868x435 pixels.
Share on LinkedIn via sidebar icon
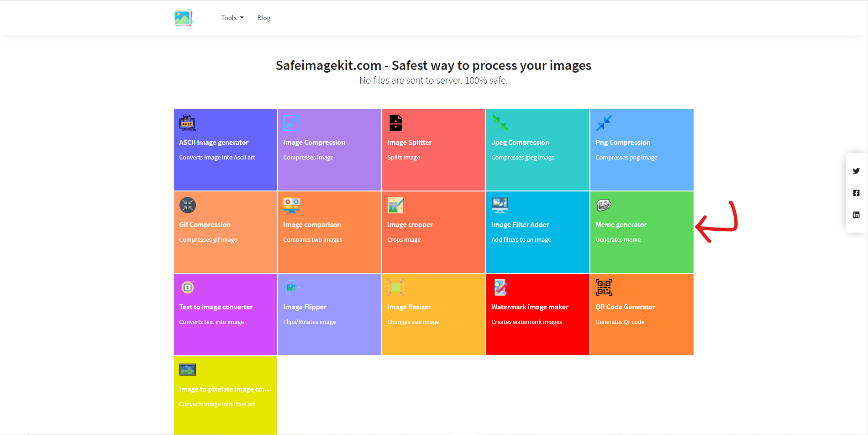click(x=856, y=215)
